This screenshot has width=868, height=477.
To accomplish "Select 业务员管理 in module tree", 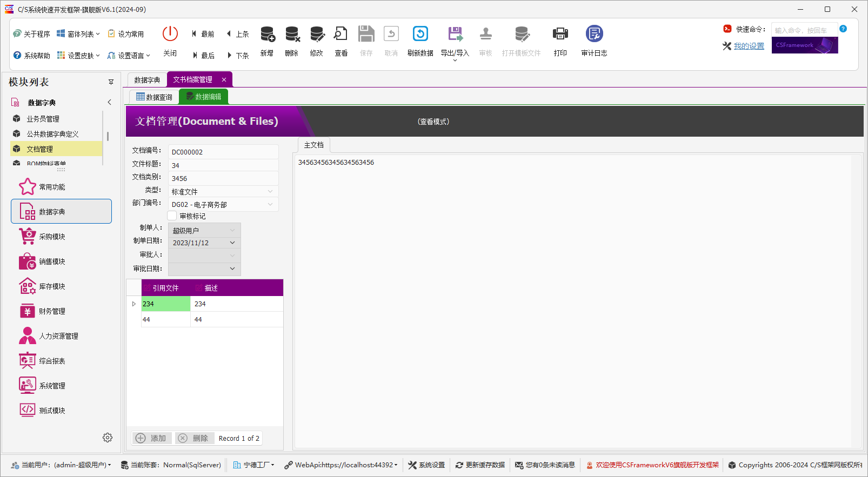I will point(56,119).
